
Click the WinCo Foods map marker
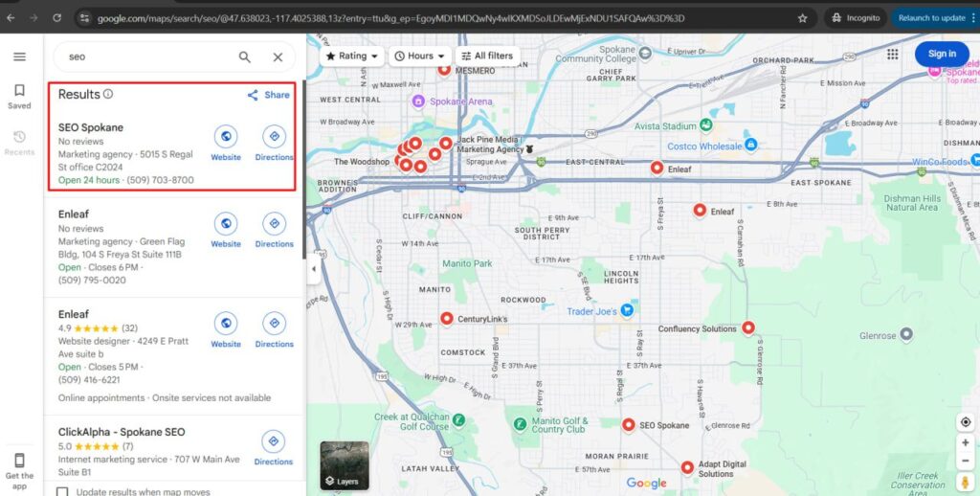(x=973, y=161)
